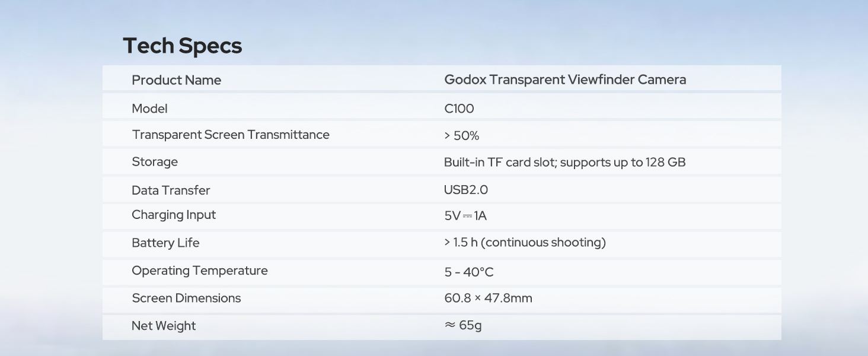Click the C100 model value
This screenshot has height=356, width=868.
coord(459,109)
